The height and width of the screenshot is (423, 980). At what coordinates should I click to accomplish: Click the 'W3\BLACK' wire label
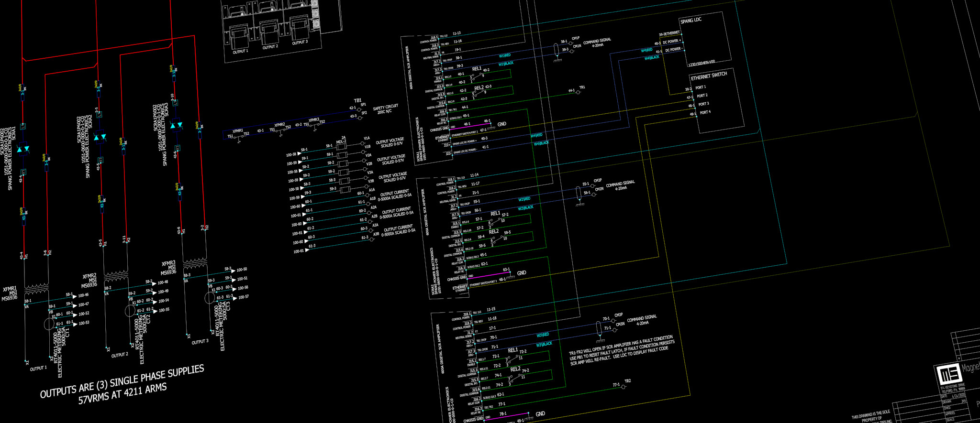[544, 344]
